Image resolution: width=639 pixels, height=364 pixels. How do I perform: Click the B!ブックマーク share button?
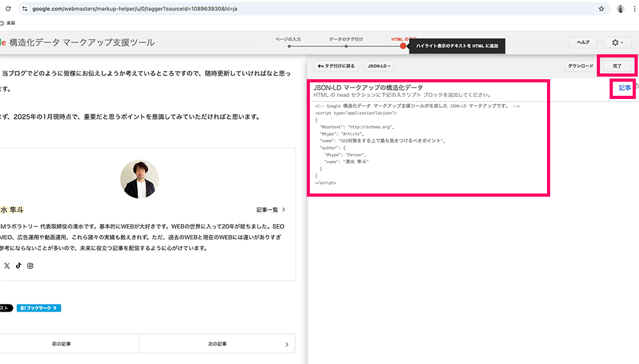tap(39, 308)
